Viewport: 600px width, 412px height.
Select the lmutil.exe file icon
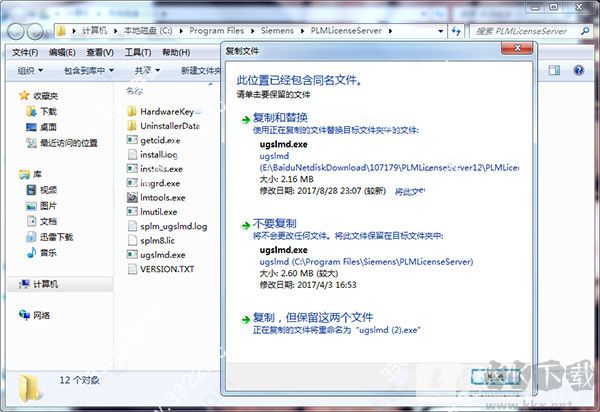pos(132,212)
